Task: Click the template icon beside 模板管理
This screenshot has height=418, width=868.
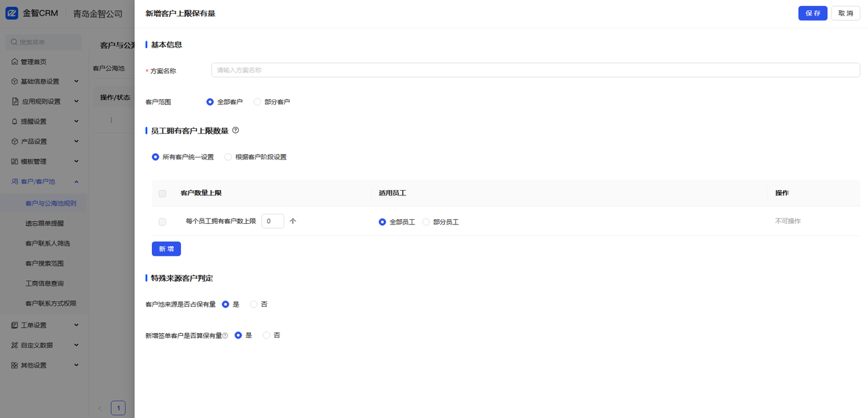Action: click(x=14, y=161)
